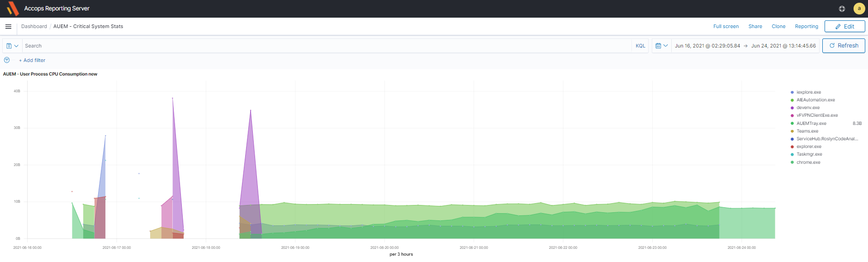This screenshot has height=262, width=868.
Task: Click the 8.3B legend value
Action: [x=857, y=124]
